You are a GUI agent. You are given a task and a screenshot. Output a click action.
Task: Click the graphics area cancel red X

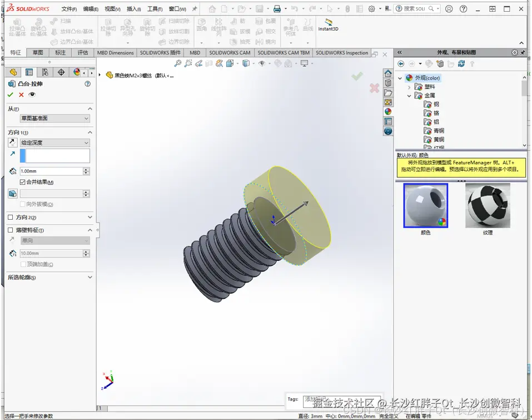click(x=375, y=88)
